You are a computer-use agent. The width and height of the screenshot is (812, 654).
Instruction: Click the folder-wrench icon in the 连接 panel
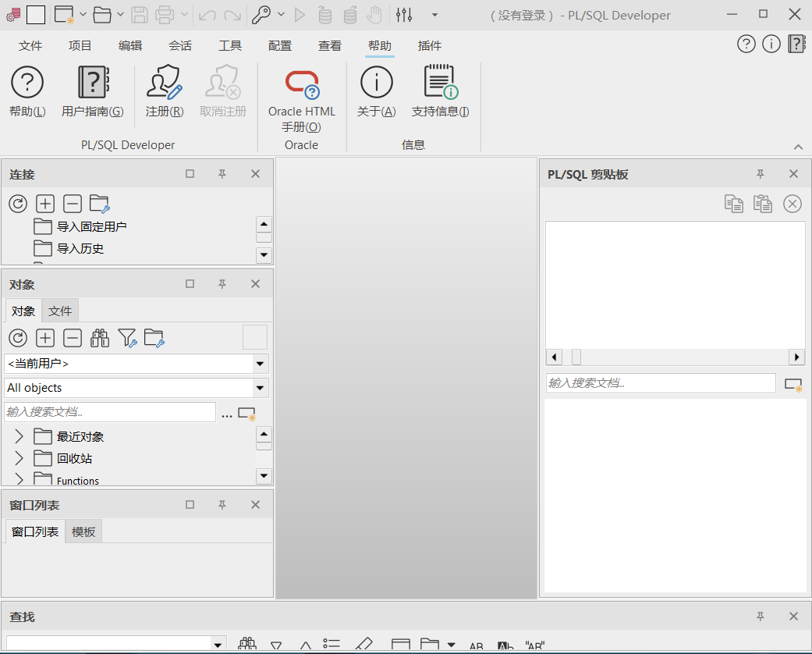click(x=99, y=204)
